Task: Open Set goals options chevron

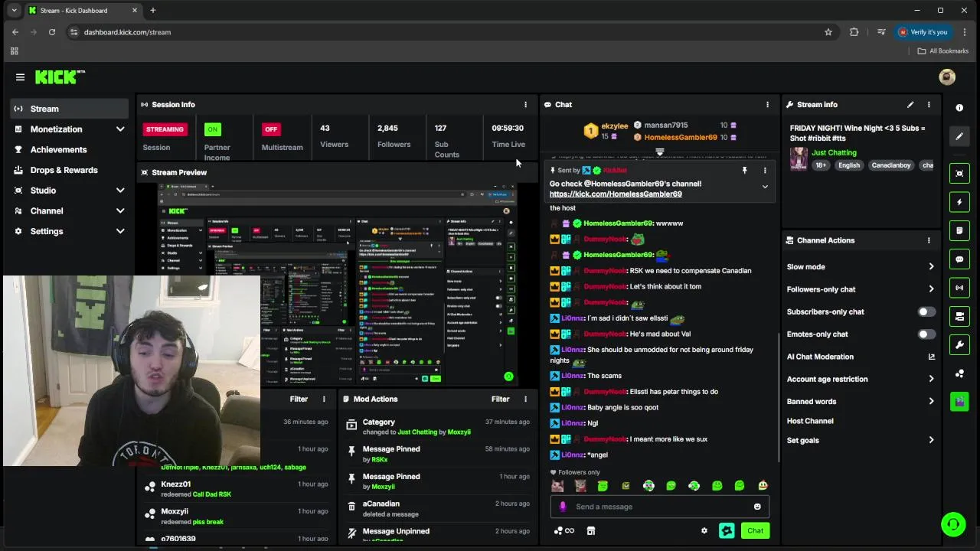Action: (x=931, y=440)
